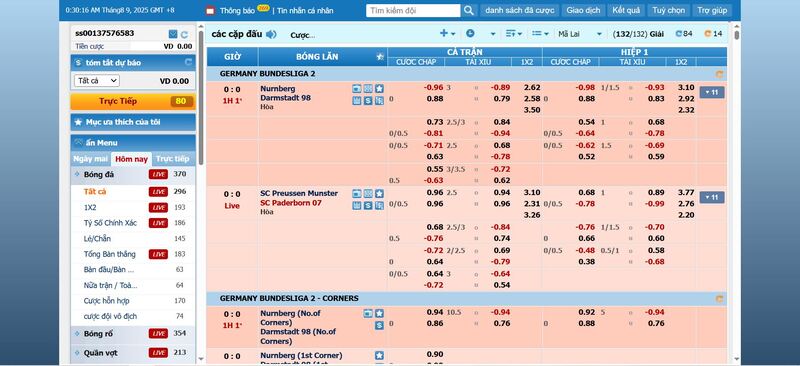The width and height of the screenshot is (800, 366).
Task: Collapse the Bóng đá sports category
Action: point(133,175)
